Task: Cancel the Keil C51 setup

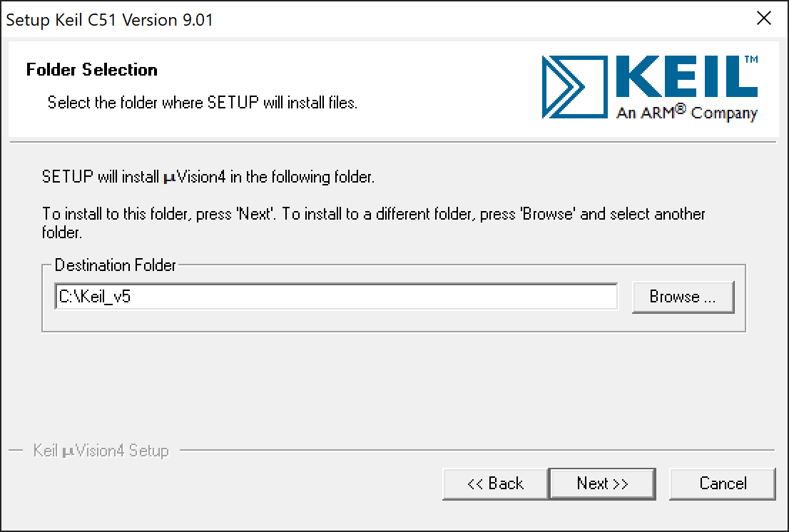Action: click(x=722, y=484)
